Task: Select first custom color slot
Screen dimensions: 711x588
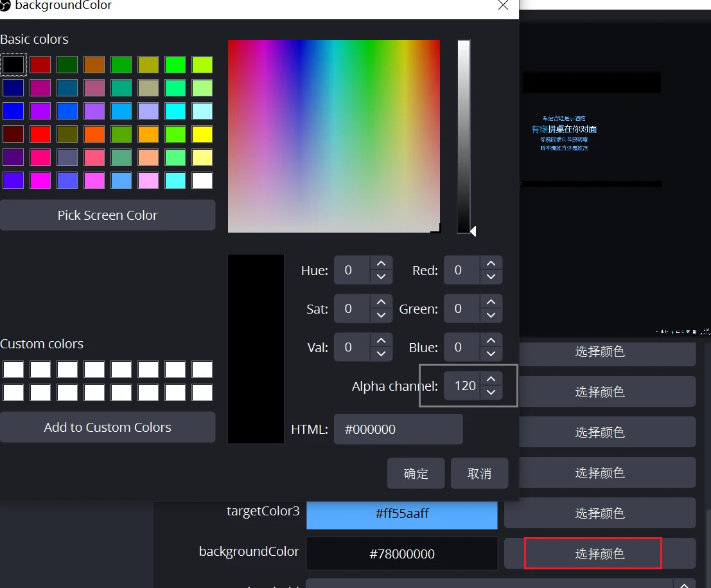Action: pos(13,370)
